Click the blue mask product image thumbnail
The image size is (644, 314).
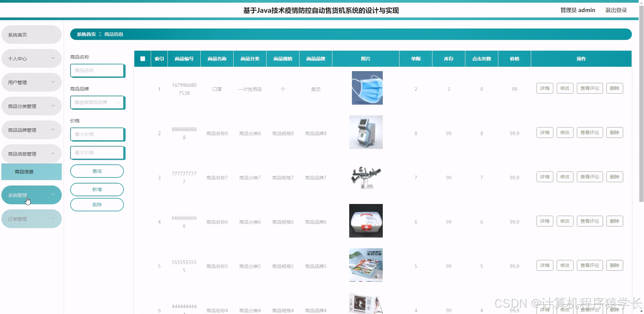[x=367, y=88]
